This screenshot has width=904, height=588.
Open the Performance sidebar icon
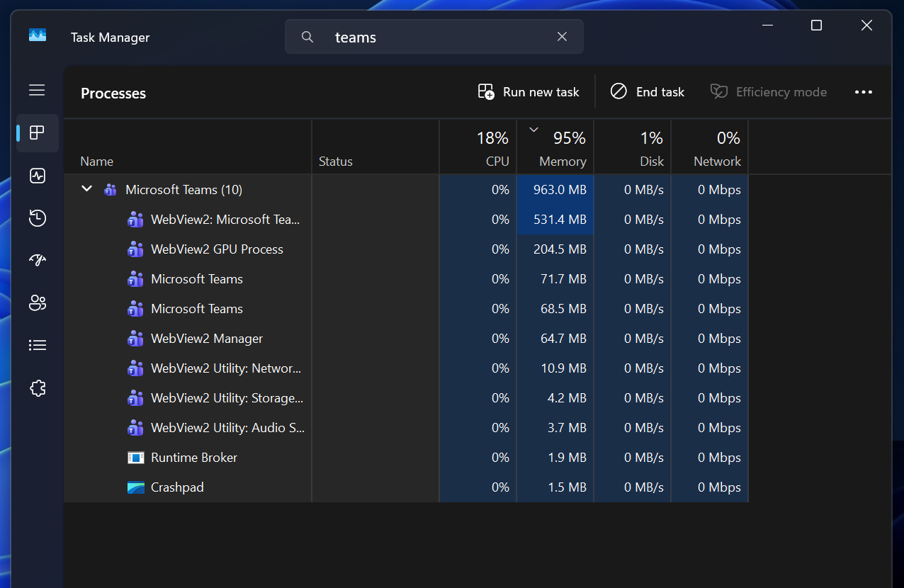click(x=38, y=176)
